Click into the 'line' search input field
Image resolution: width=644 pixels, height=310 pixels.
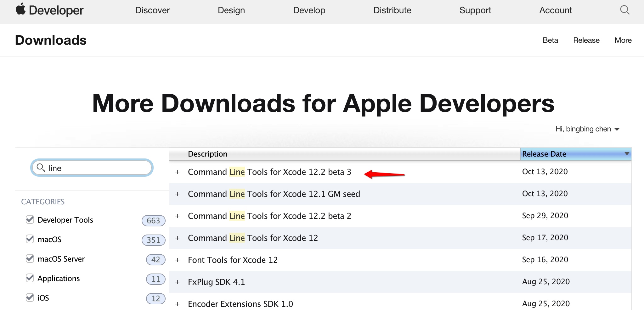(x=98, y=168)
